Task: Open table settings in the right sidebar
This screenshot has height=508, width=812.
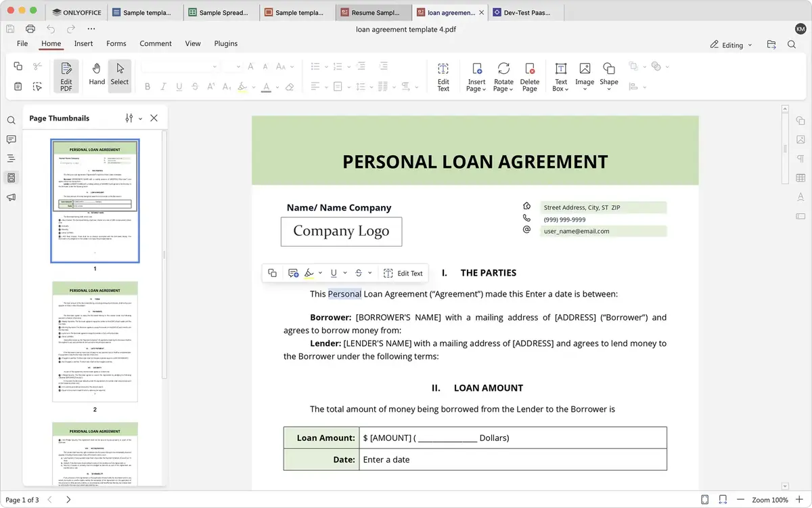Action: (x=800, y=177)
